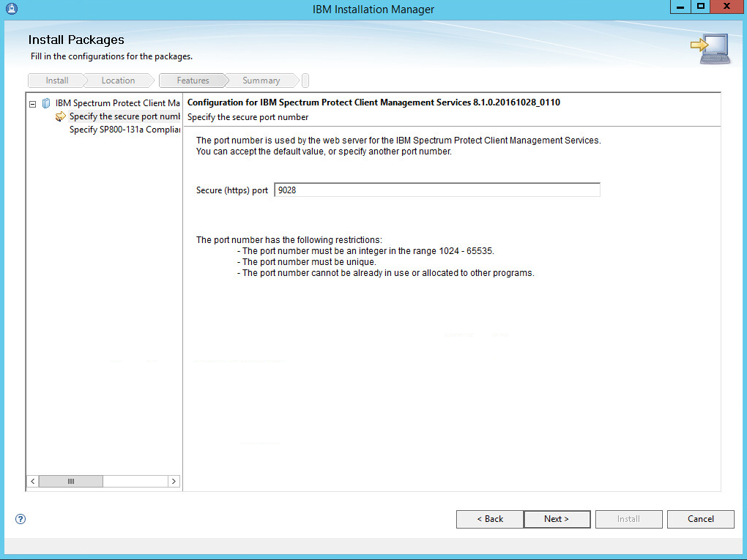This screenshot has width=747, height=560.
Task: Click the IBM Installation Manager title bar icon
Action: (11, 9)
